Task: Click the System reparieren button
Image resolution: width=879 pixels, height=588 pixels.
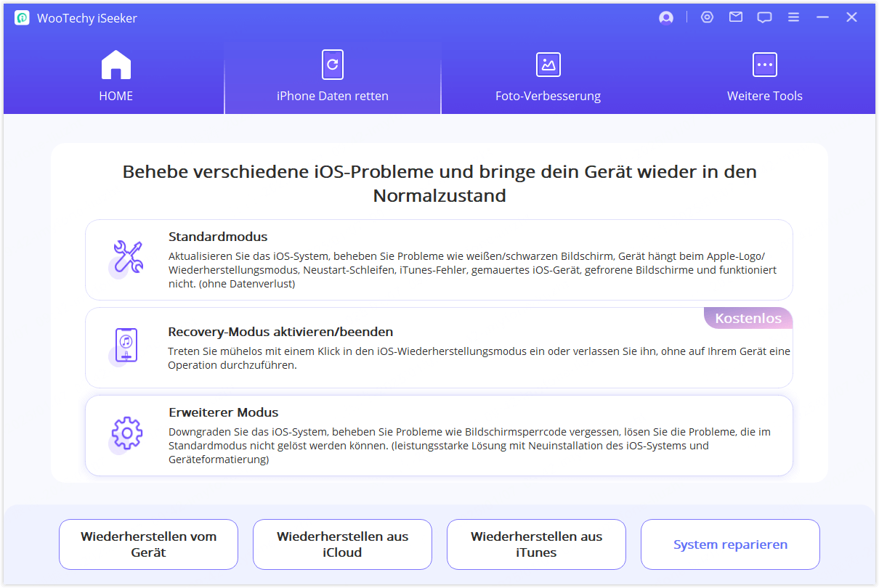Action: [730, 544]
